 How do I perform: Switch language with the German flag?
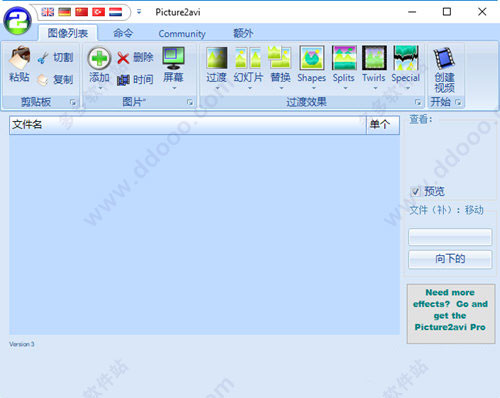[x=64, y=12]
